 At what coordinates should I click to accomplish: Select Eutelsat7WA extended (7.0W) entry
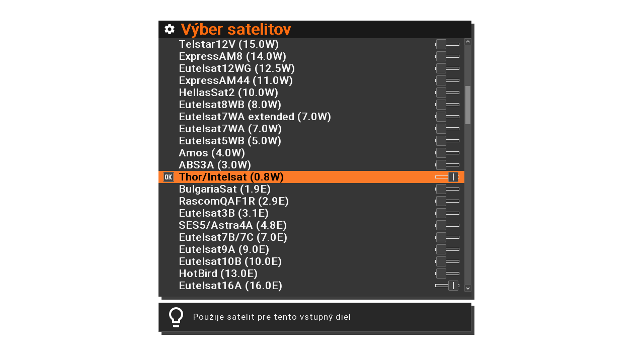pyautogui.click(x=255, y=117)
